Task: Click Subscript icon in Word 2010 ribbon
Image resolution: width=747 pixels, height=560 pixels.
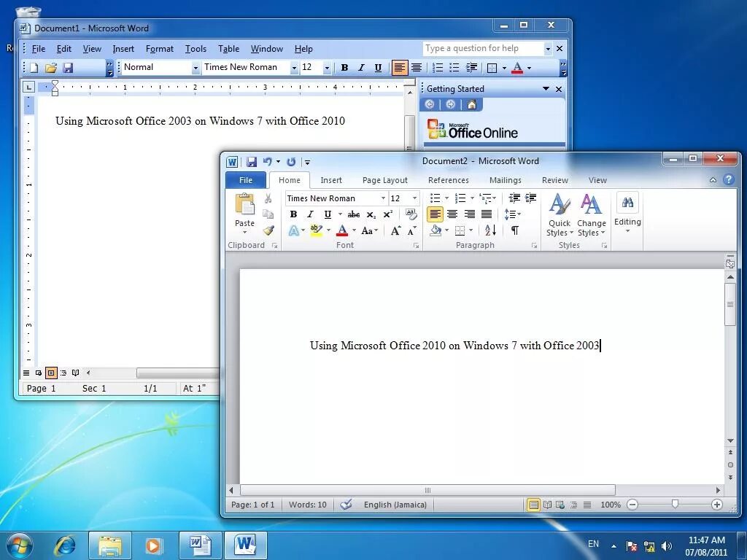Action: click(x=371, y=215)
